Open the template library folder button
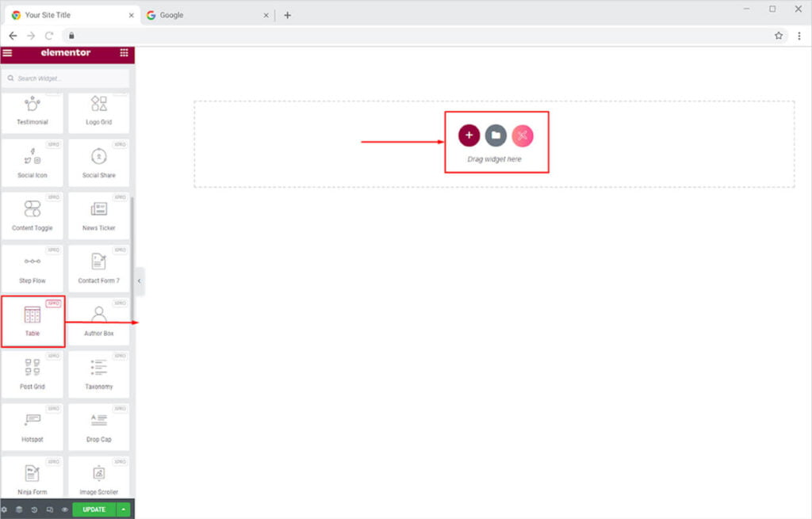Screen dimensions: 812x519 point(496,135)
